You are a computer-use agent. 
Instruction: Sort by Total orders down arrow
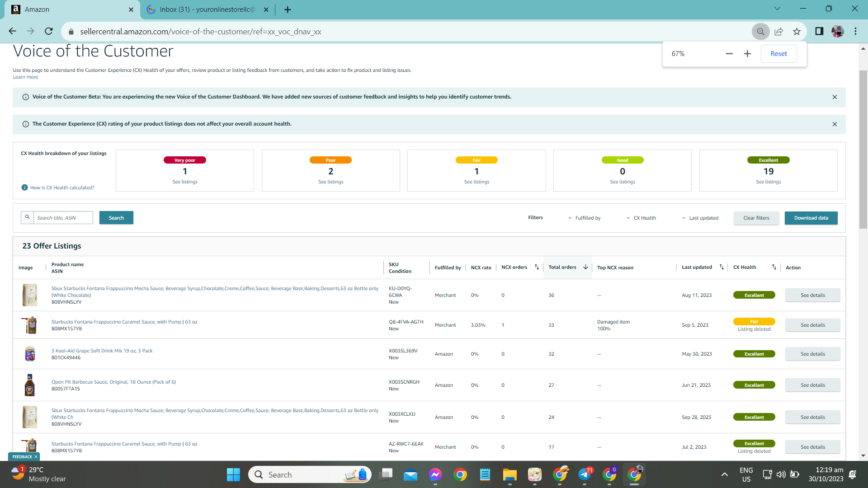tap(585, 267)
